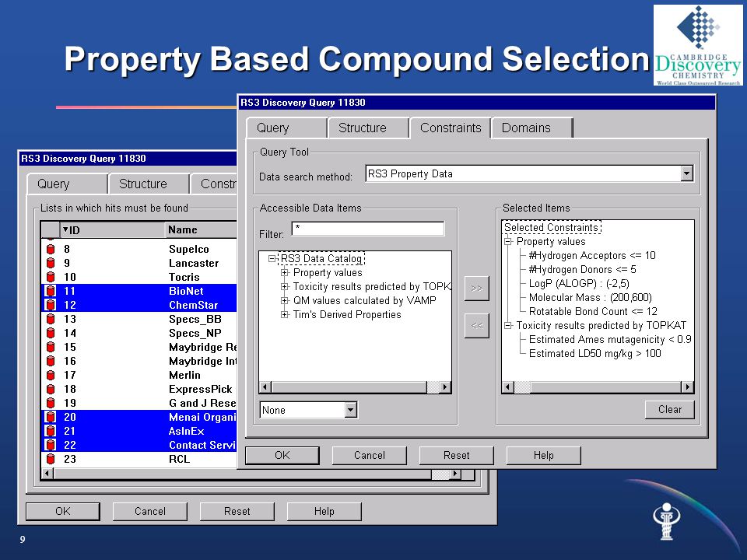Click Help in the front query dialog

tap(544, 455)
